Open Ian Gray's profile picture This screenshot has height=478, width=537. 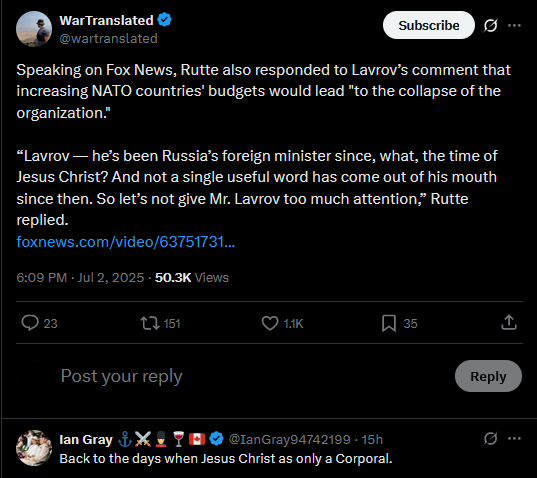click(34, 448)
